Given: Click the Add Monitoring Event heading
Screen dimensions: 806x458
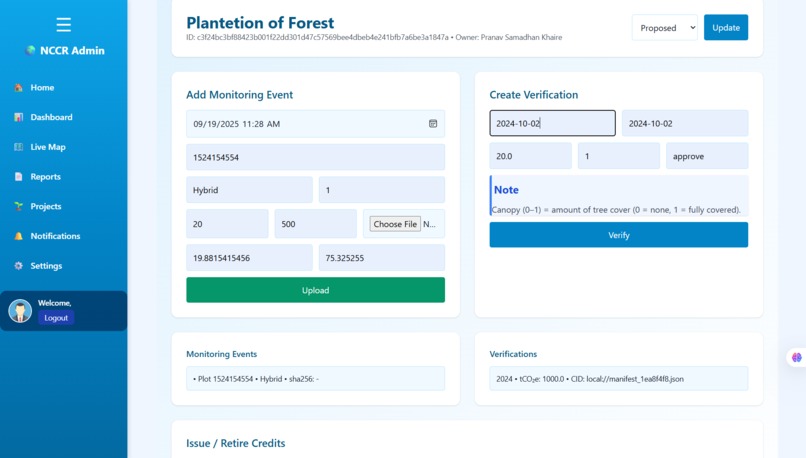Looking at the screenshot, I should click(240, 95).
